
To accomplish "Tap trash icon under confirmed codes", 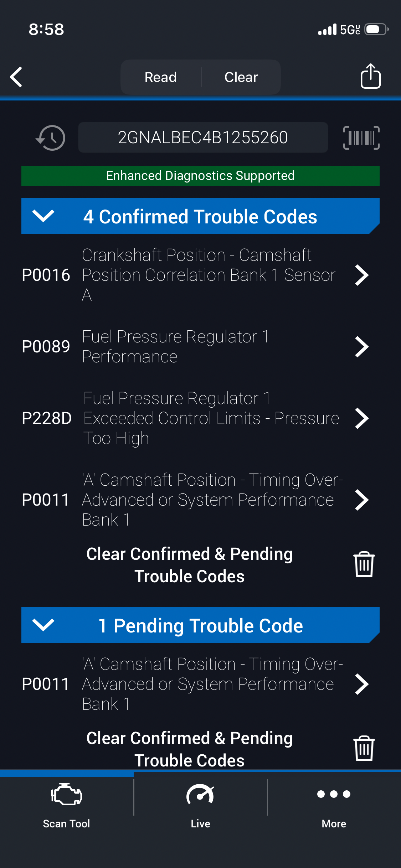I will tap(364, 564).
